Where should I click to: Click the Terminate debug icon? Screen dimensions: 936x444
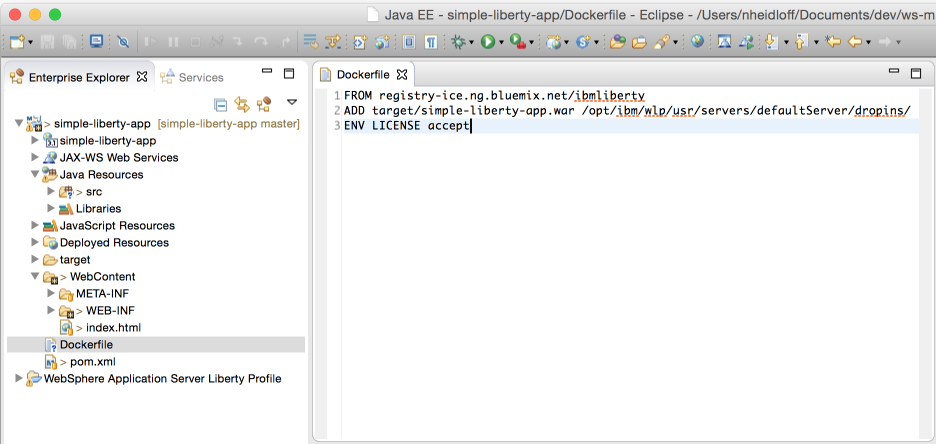coord(195,42)
